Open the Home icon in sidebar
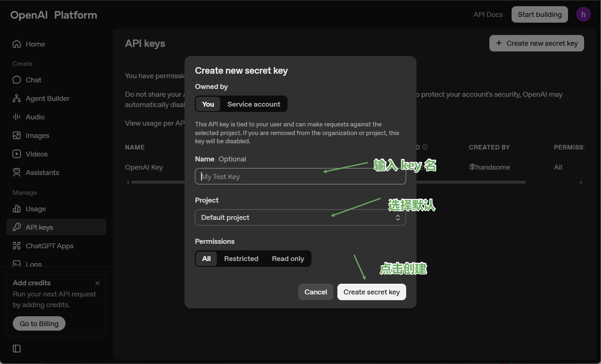Screen dimensions: 601x364 [16, 44]
